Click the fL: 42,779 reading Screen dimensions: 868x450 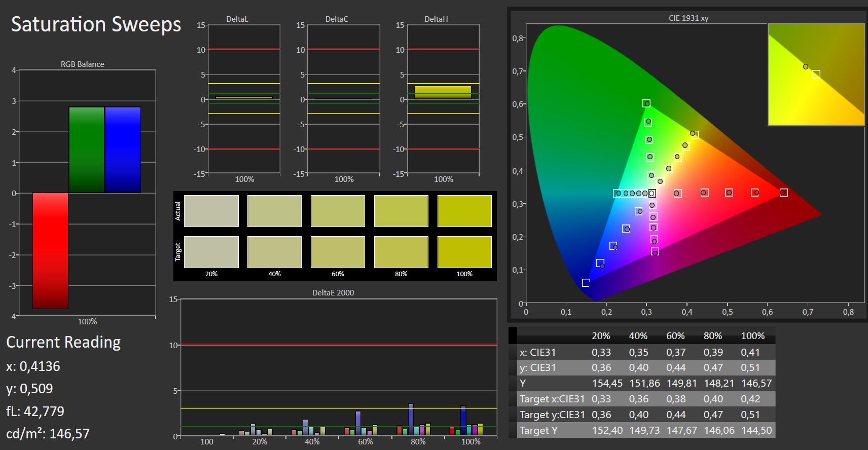35,411
